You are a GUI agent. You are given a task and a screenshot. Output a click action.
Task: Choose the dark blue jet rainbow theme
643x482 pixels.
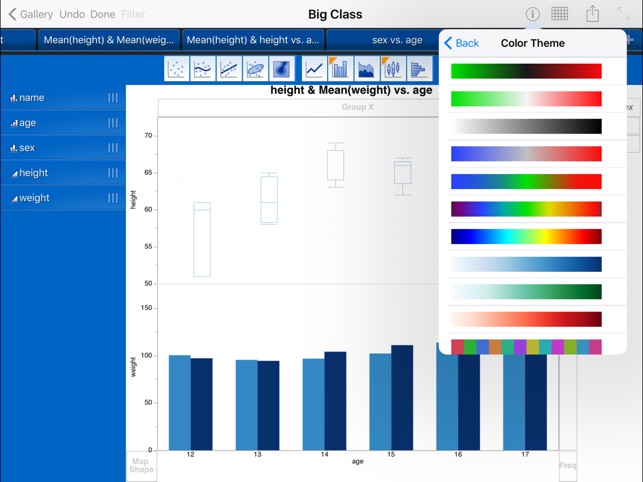tap(526, 237)
